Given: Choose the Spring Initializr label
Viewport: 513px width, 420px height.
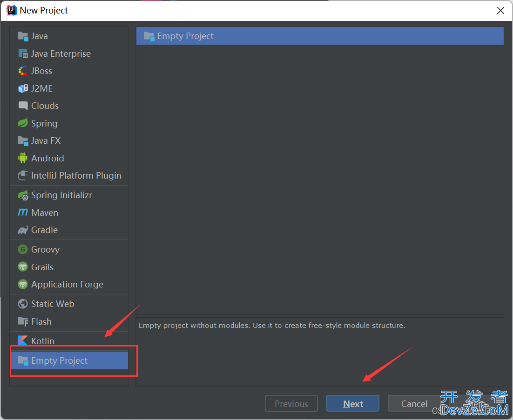Looking at the screenshot, I should [x=61, y=195].
